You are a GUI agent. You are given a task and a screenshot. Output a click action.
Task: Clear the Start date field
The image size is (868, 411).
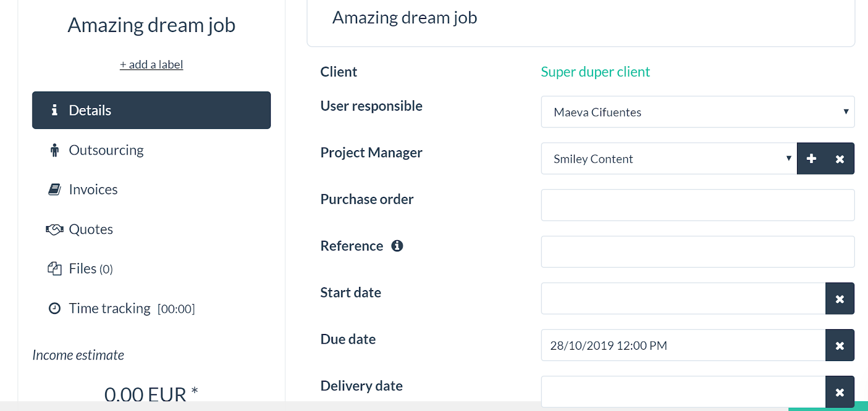[840, 298]
